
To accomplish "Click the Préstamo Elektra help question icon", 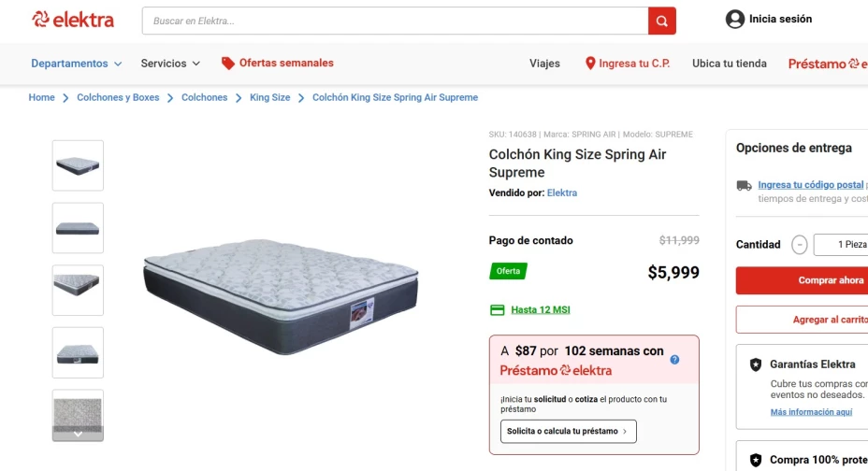I will tap(674, 360).
